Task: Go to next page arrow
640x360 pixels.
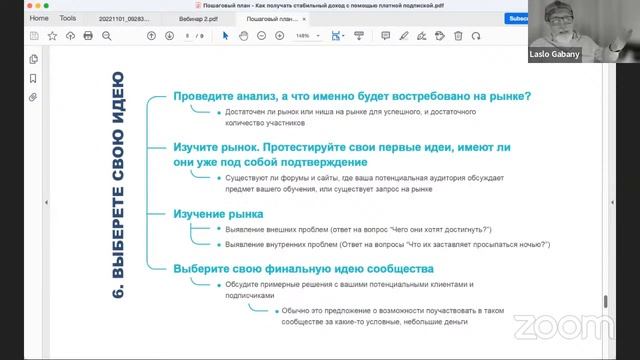Action: [169, 36]
